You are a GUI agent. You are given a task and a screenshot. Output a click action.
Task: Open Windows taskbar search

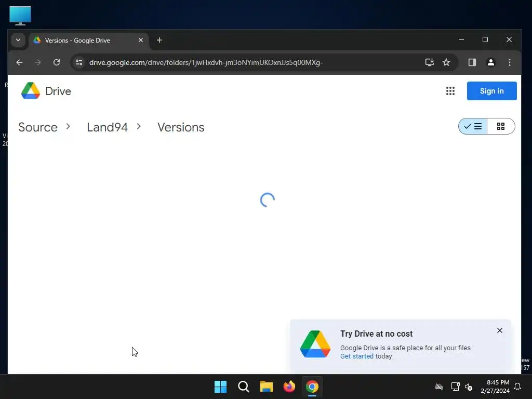pyautogui.click(x=243, y=387)
